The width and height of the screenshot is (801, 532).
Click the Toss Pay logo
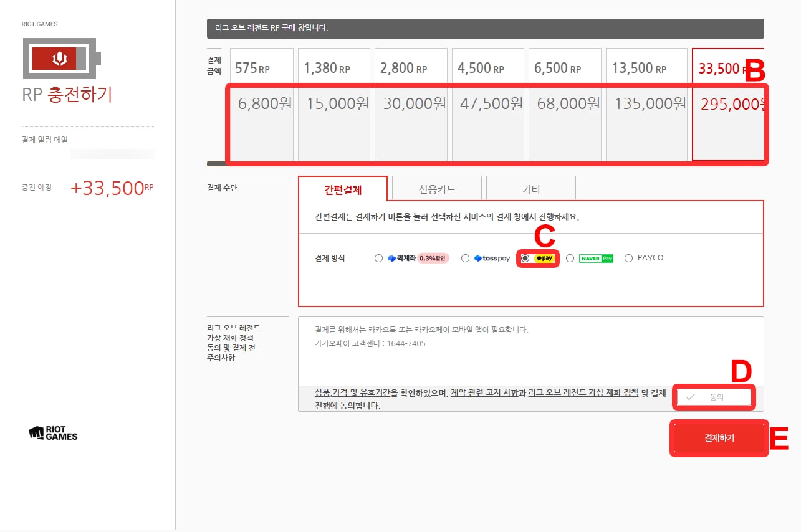click(x=492, y=258)
